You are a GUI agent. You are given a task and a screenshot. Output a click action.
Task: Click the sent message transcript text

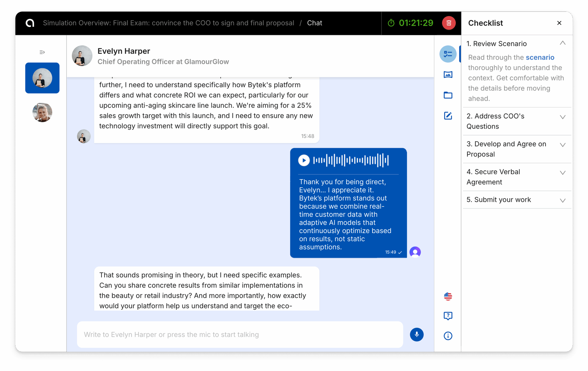(x=345, y=214)
